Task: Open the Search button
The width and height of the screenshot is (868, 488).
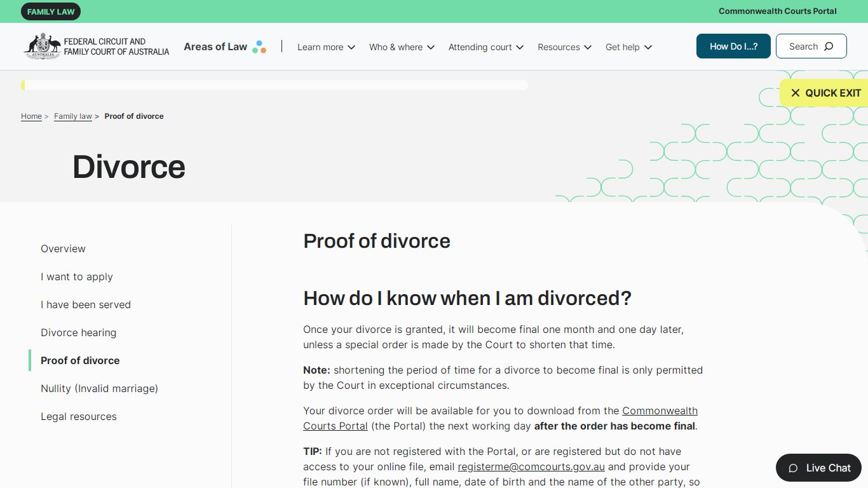Action: tap(811, 46)
